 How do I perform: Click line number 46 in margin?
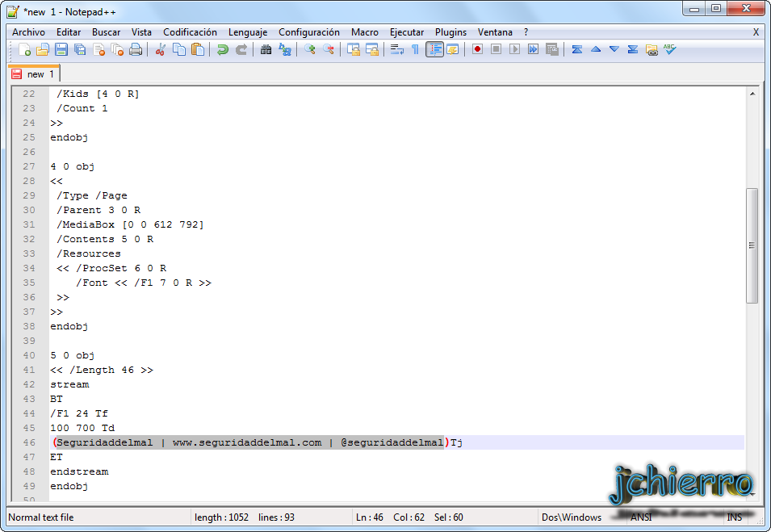29,442
